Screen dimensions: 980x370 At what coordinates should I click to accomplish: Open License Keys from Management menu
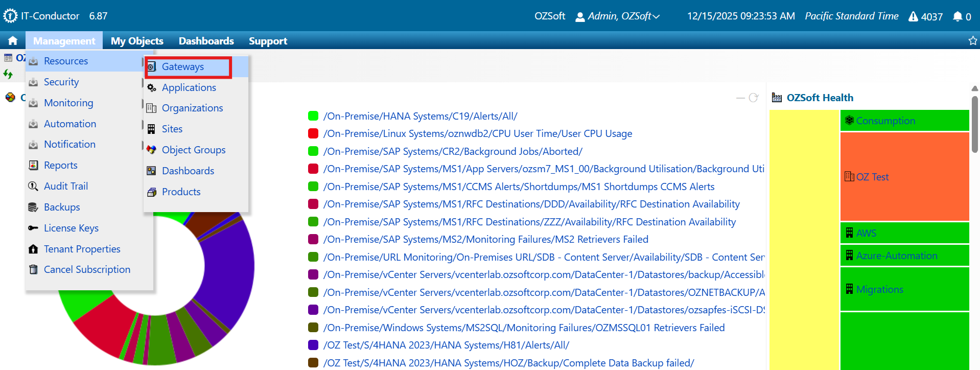[71, 228]
